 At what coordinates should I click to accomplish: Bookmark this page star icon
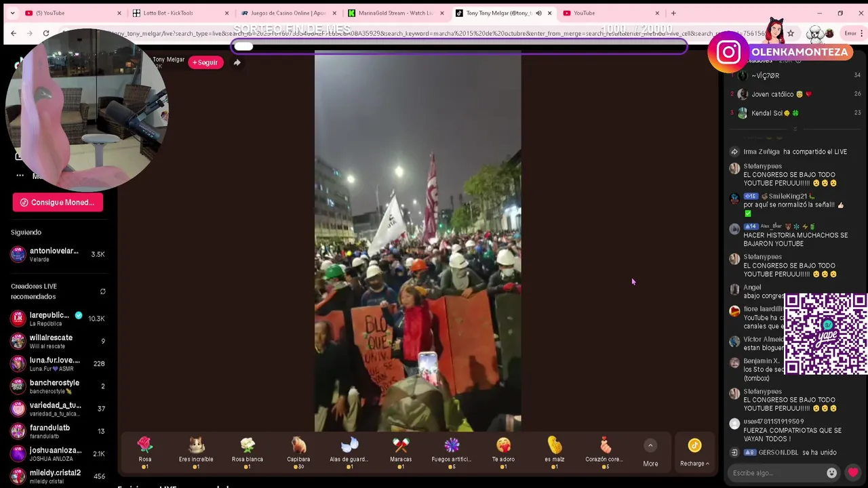[x=790, y=33]
